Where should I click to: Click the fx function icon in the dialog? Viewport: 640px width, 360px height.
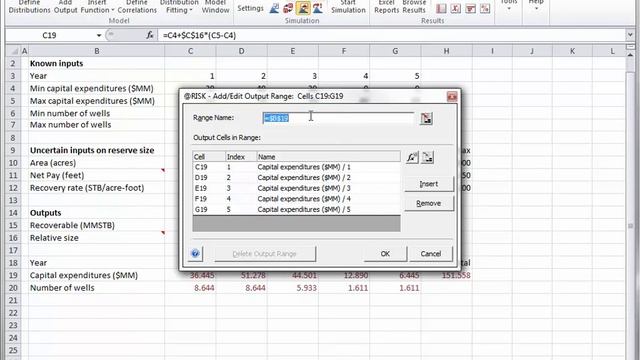pos(412,157)
